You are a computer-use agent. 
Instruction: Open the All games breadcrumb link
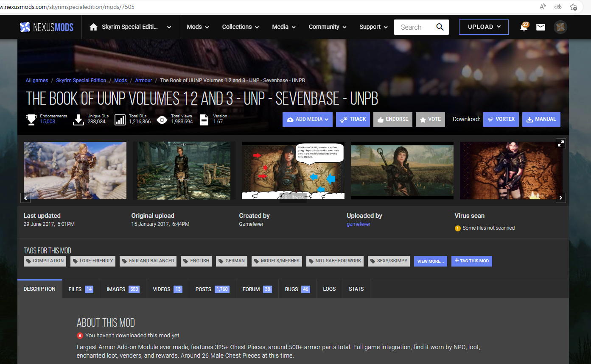tap(37, 81)
